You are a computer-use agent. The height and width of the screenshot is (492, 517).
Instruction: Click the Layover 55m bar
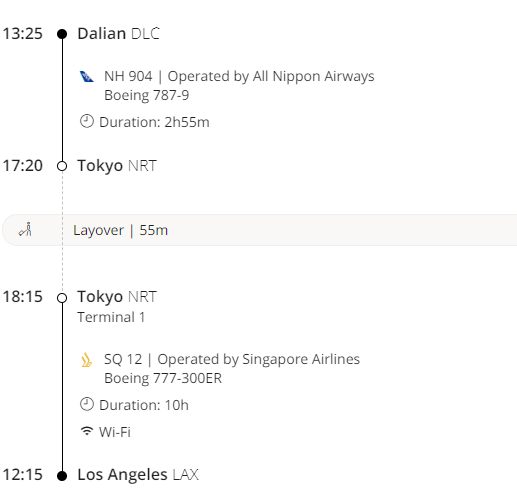(x=260, y=230)
